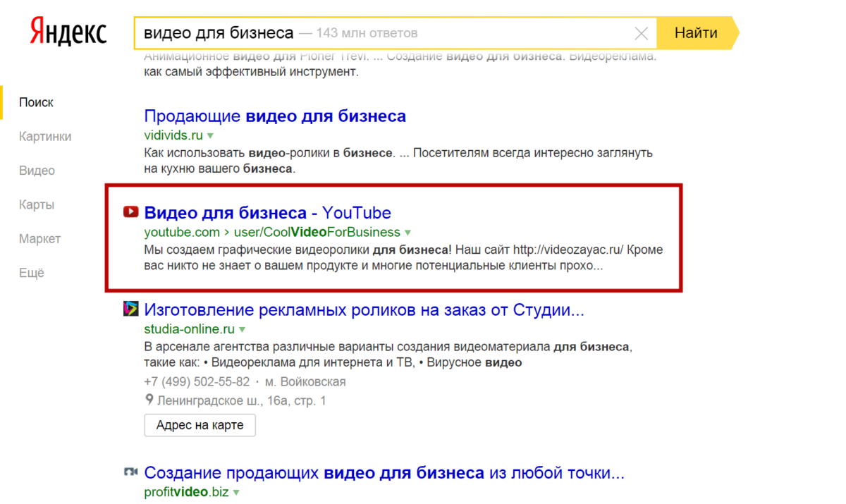
Task: Click the м. Войковская metro text
Action: coord(305,382)
